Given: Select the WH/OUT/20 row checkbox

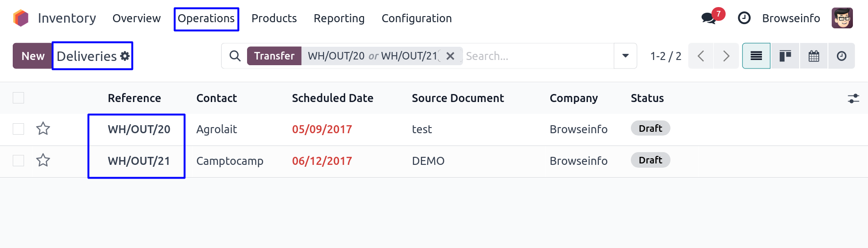Looking at the screenshot, I should click(x=18, y=129).
